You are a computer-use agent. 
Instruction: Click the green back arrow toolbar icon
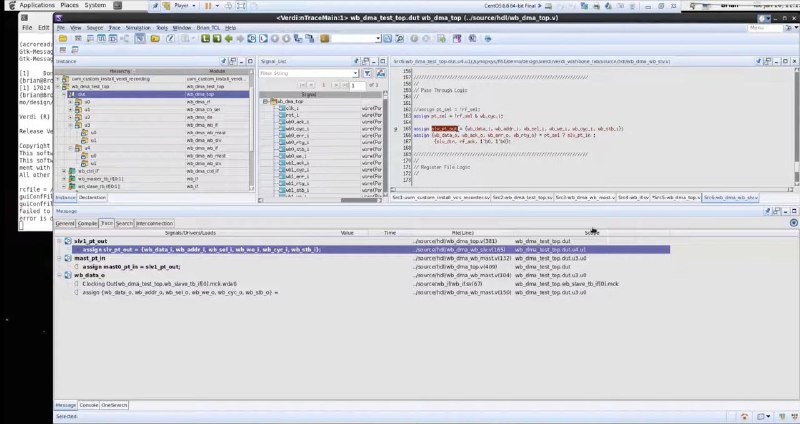pyautogui.click(x=229, y=38)
